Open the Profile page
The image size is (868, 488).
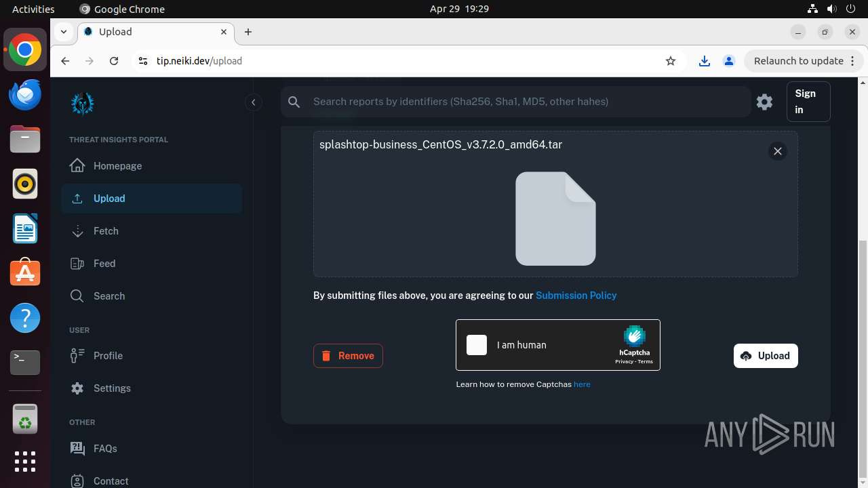pos(151,356)
